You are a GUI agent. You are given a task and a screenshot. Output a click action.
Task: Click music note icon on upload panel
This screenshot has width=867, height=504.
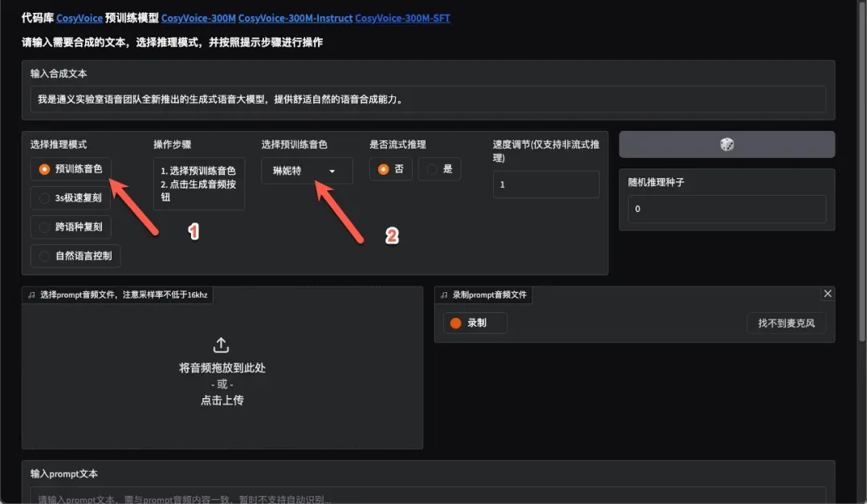(31, 295)
